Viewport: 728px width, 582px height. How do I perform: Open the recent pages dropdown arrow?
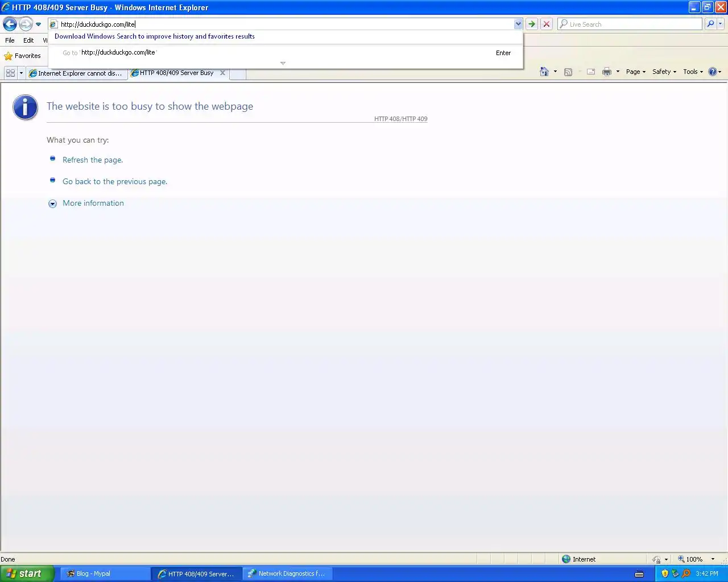38,24
